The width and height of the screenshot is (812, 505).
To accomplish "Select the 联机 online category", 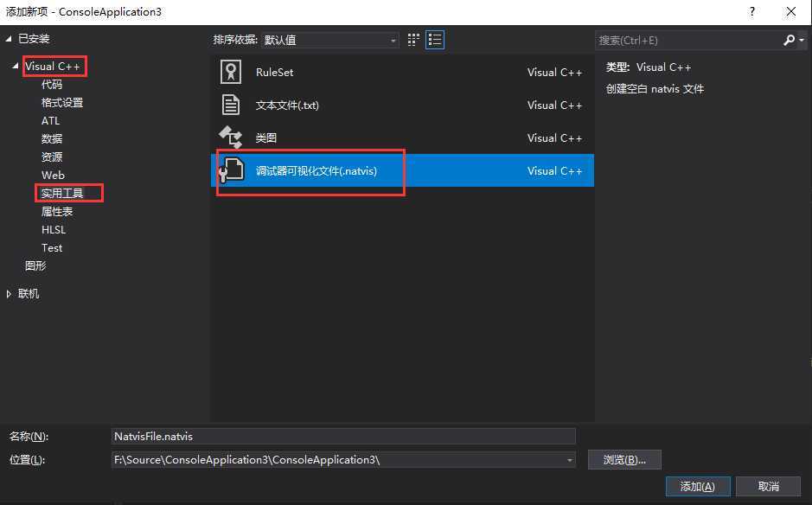I will 29,294.
